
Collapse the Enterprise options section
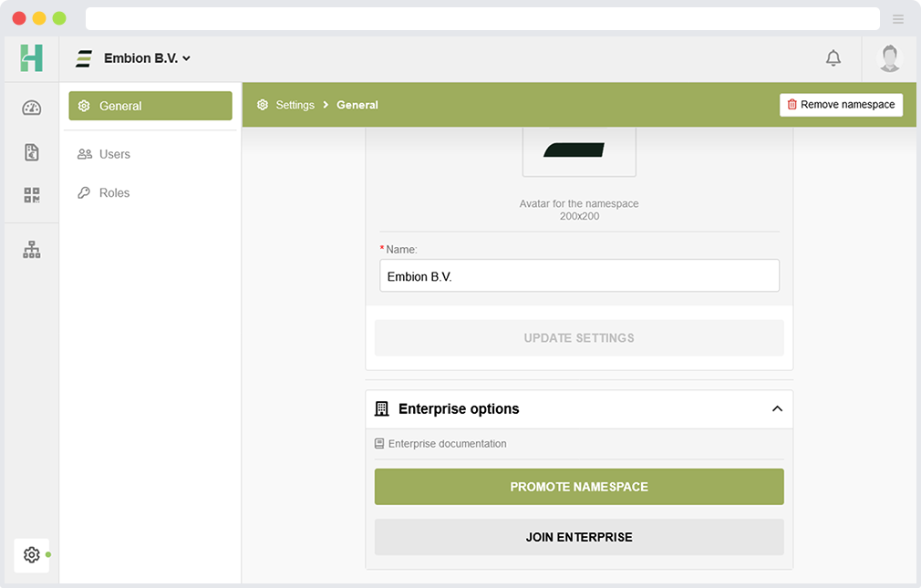click(x=777, y=409)
